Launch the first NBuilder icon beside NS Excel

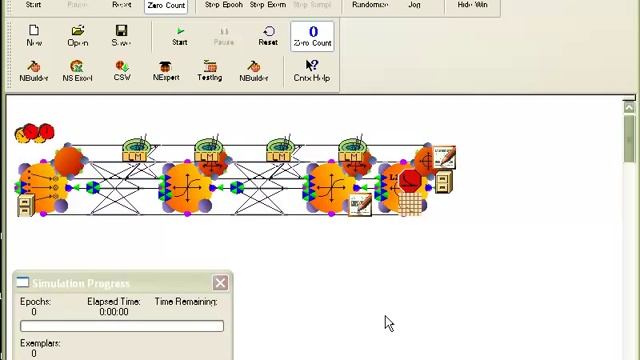(34, 71)
